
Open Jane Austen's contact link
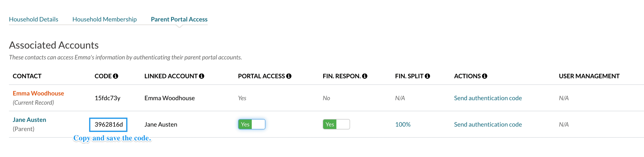29,120
